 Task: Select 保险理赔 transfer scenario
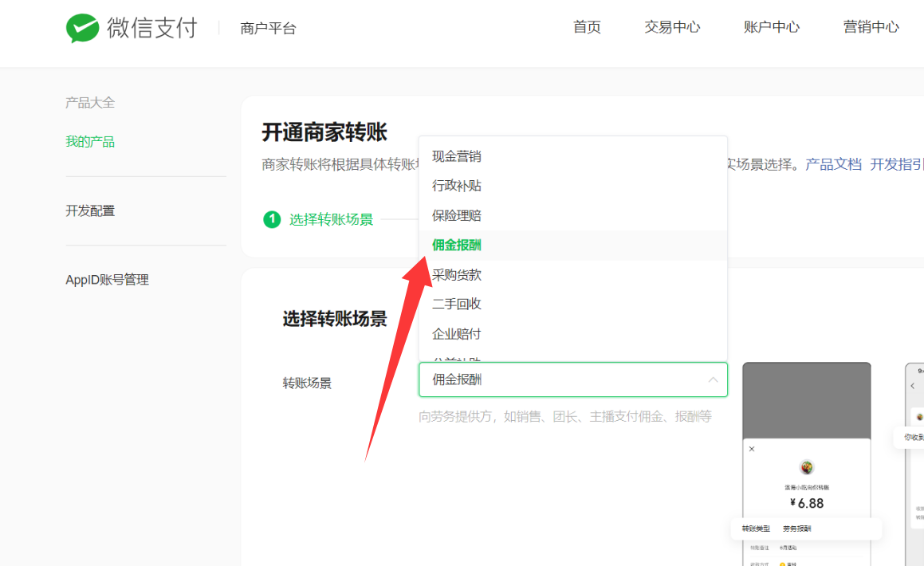(x=457, y=215)
